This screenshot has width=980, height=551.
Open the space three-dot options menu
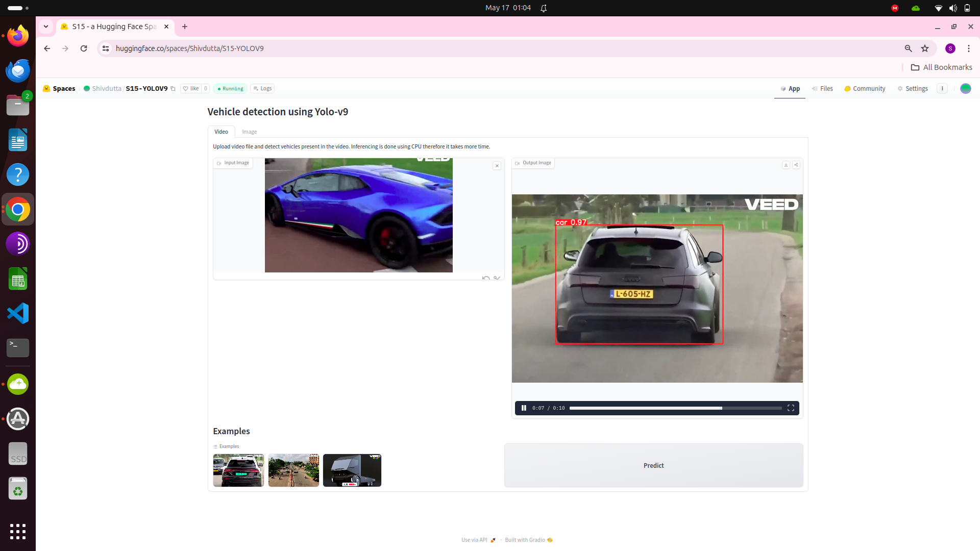pos(942,89)
